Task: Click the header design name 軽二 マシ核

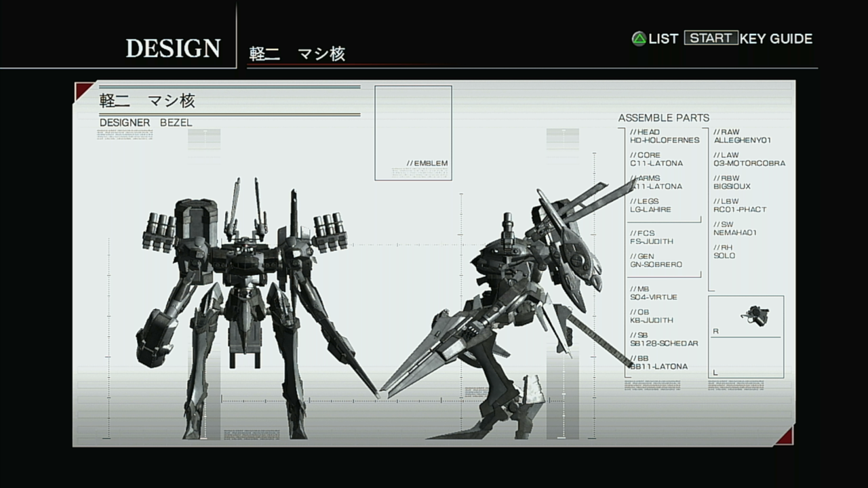Action: [x=297, y=54]
